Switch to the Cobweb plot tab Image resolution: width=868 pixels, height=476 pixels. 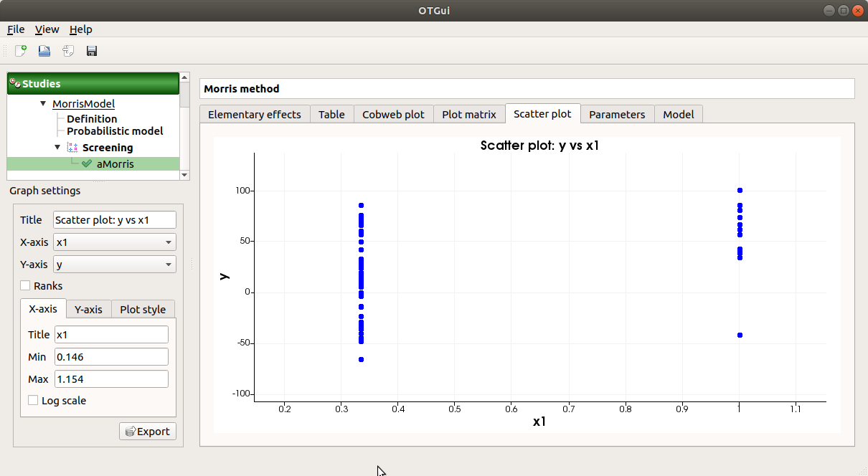click(x=393, y=115)
